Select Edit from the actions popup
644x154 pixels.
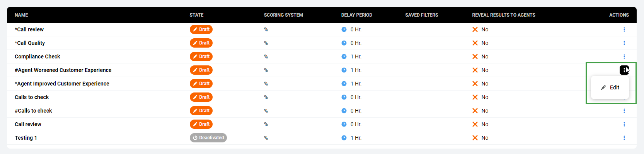click(x=610, y=87)
